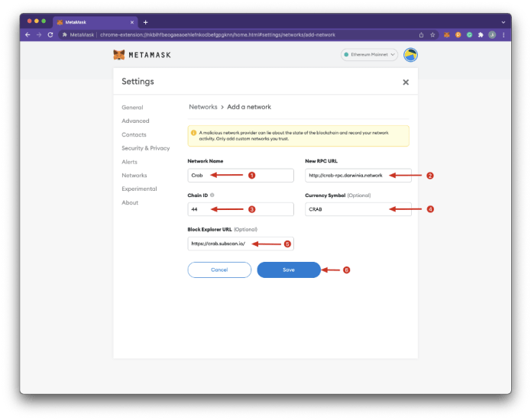Click the share icon in address bar
Viewport: 531px width, 420px height.
[421, 35]
